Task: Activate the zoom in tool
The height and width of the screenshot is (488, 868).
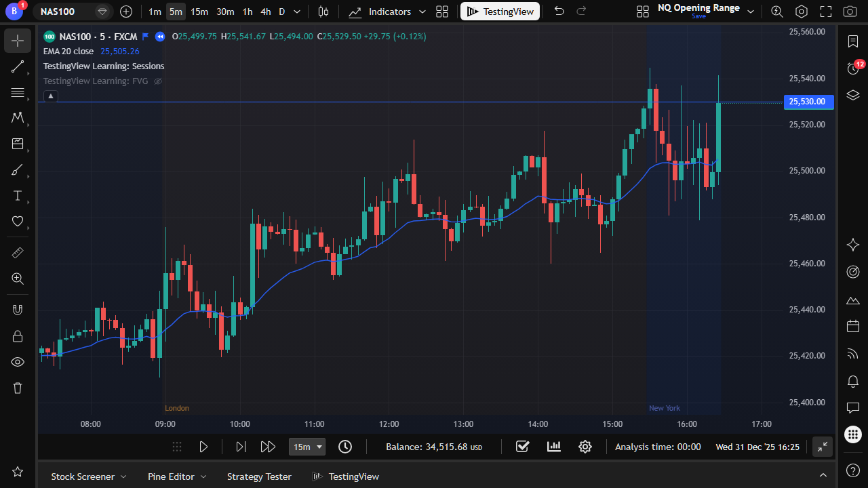Action: pos(18,279)
